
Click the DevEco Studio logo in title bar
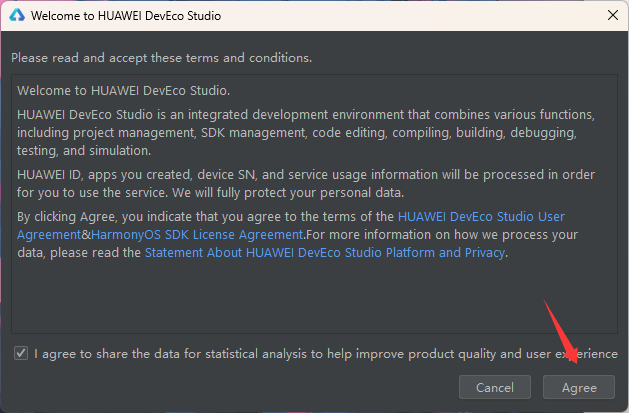pyautogui.click(x=17, y=15)
